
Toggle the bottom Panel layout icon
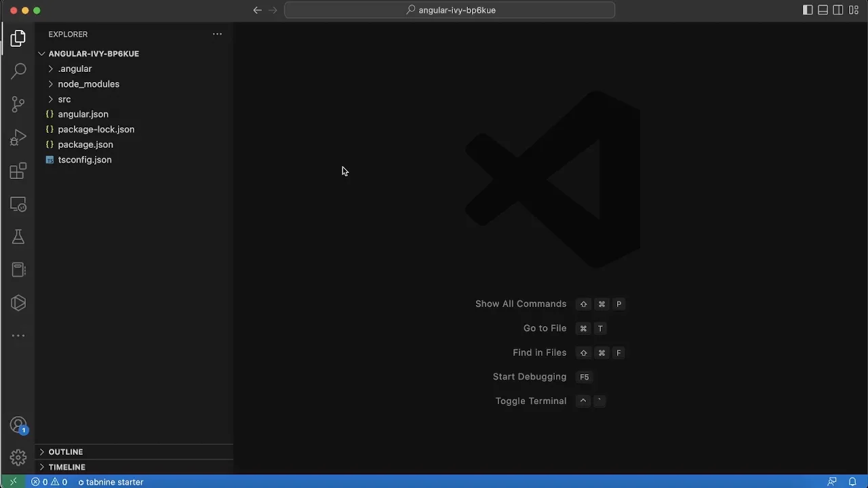click(x=823, y=10)
